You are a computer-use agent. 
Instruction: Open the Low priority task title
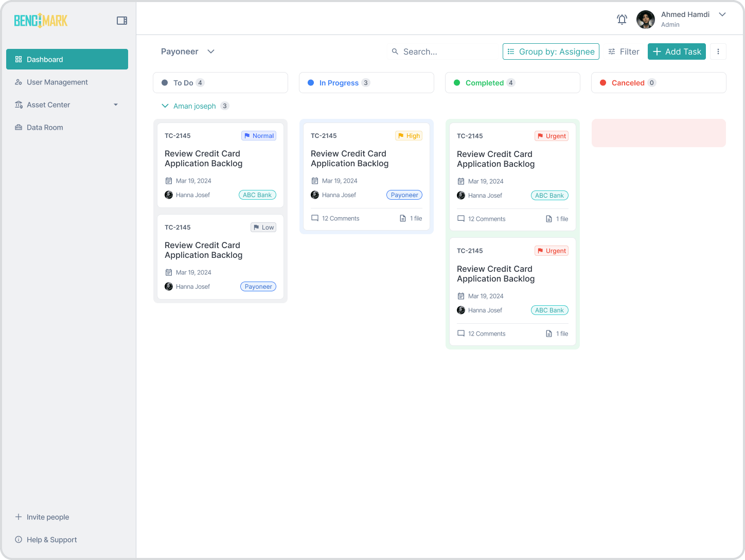click(203, 250)
